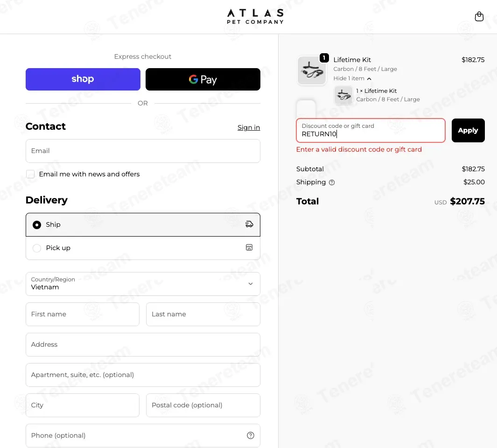Pay using the Google Pay button
The height and width of the screenshot is (448, 497).
[x=203, y=79]
